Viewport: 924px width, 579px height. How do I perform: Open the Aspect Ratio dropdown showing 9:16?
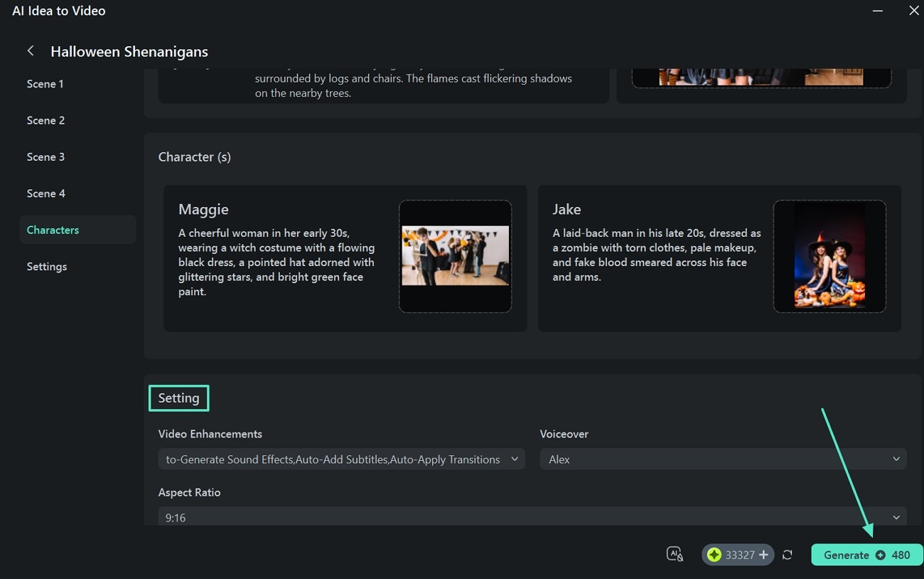[x=532, y=517]
